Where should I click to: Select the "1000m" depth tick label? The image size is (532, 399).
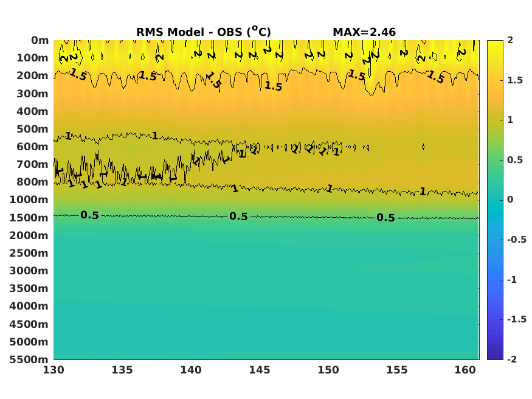29,199
